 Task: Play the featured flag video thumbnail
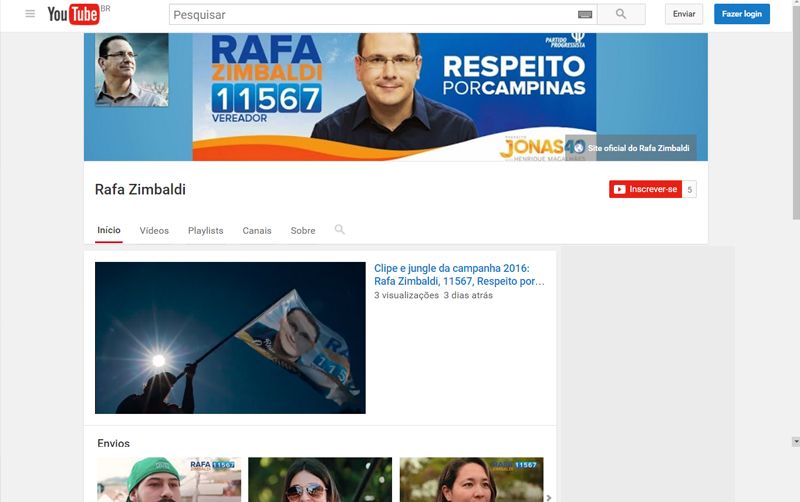tap(230, 338)
